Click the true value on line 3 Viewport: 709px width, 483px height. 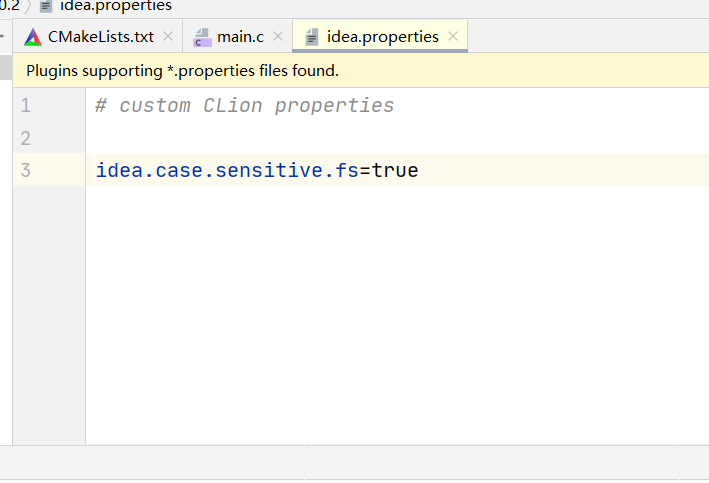[x=395, y=171]
